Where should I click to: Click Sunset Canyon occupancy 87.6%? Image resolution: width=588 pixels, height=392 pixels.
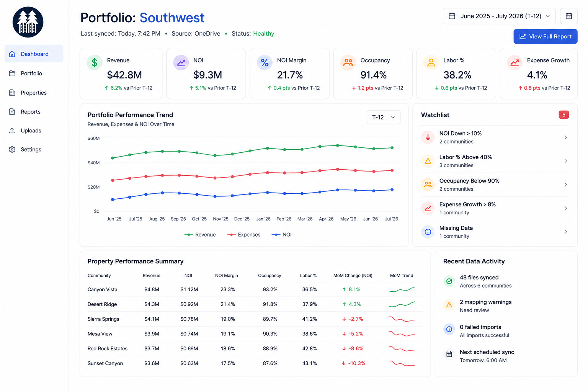(x=270, y=363)
